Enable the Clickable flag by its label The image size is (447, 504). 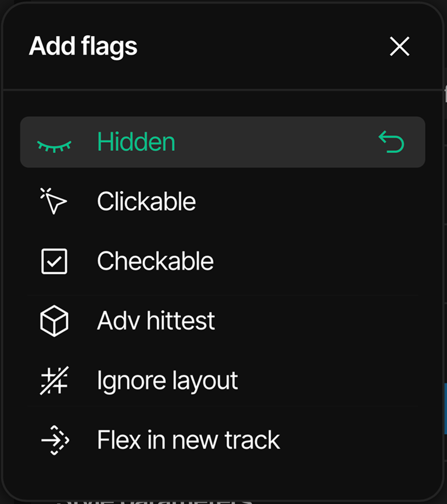click(x=146, y=202)
